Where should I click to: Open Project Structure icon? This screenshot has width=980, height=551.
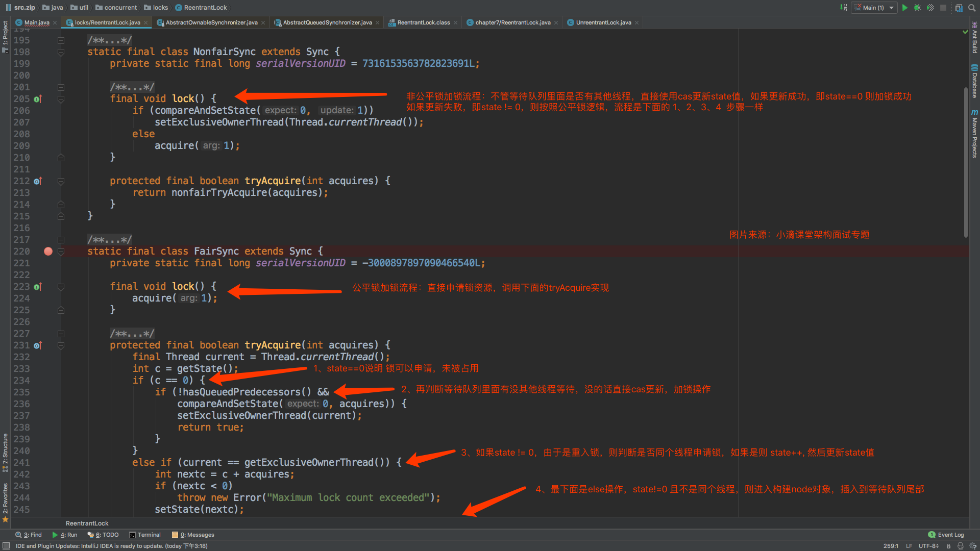click(x=959, y=8)
